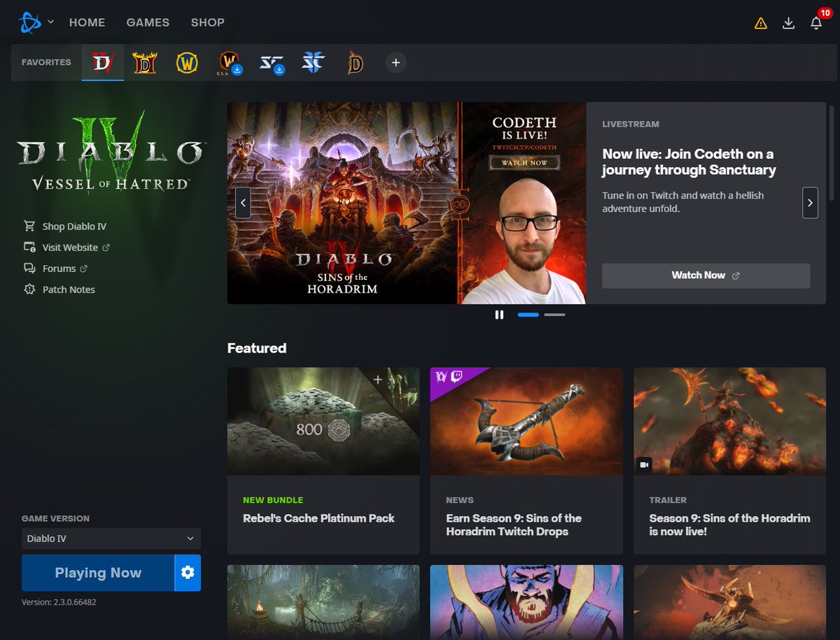Open the Battle.net logo menu

click(30, 22)
